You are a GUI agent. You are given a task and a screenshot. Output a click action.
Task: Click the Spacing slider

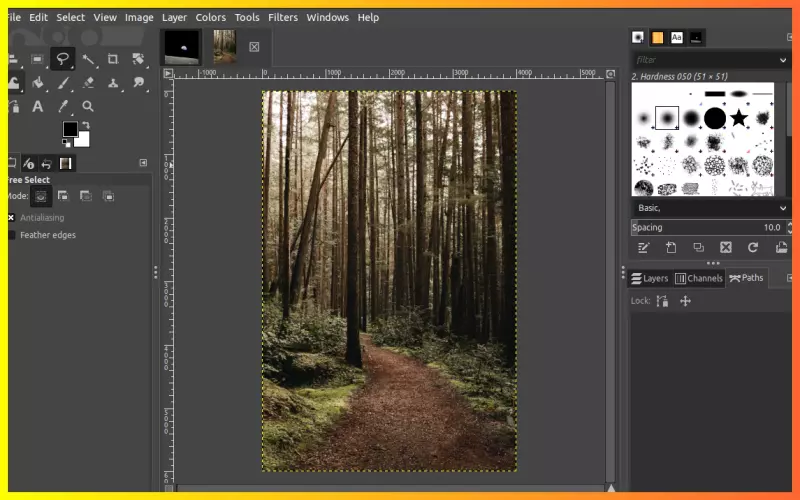[x=708, y=228]
